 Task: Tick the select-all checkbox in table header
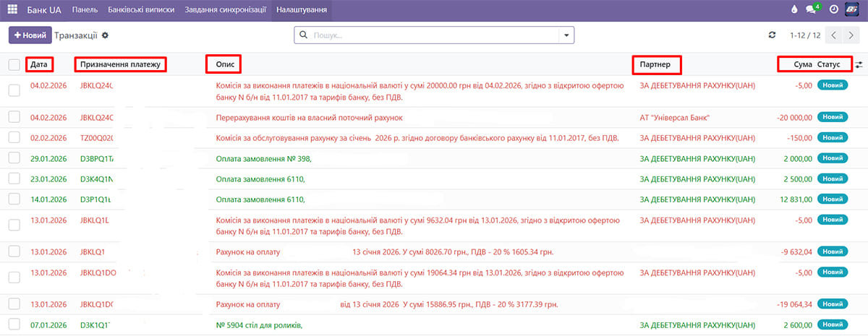[14, 65]
